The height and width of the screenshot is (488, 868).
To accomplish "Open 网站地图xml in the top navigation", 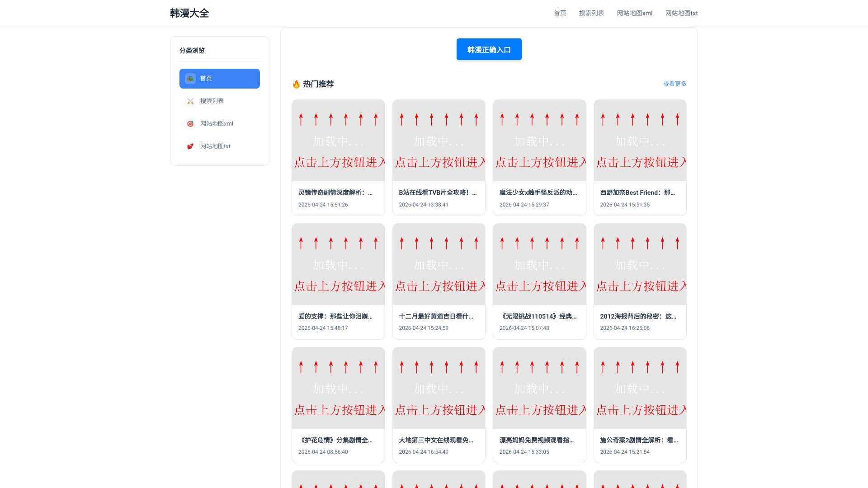I will pos(635,13).
